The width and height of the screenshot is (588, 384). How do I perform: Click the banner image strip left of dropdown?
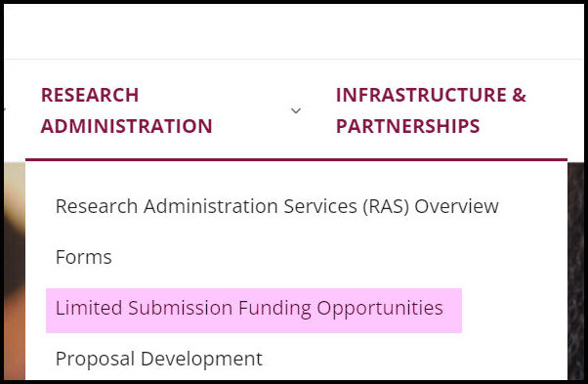click(x=15, y=271)
